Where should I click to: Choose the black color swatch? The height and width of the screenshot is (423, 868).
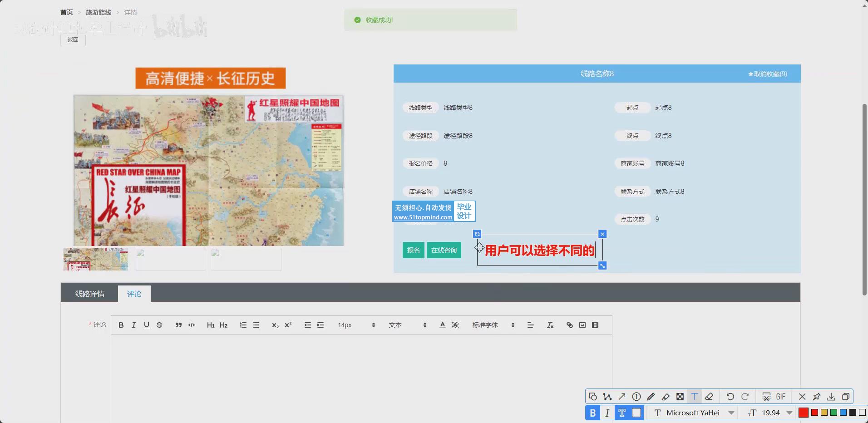click(x=853, y=413)
